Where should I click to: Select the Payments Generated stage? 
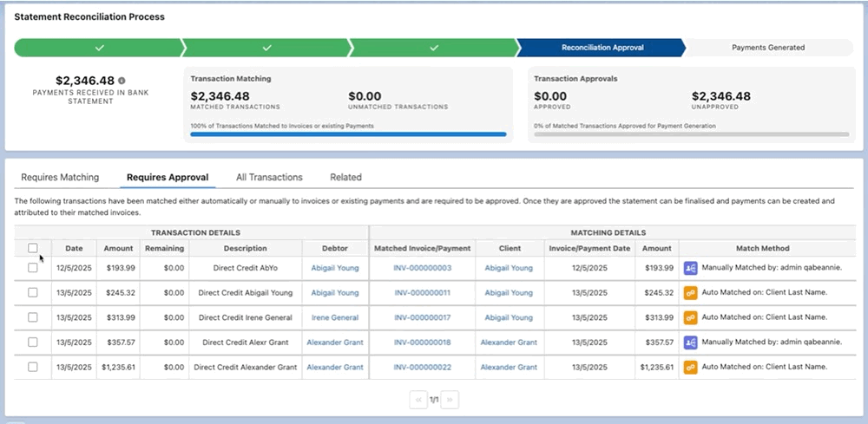coord(768,48)
